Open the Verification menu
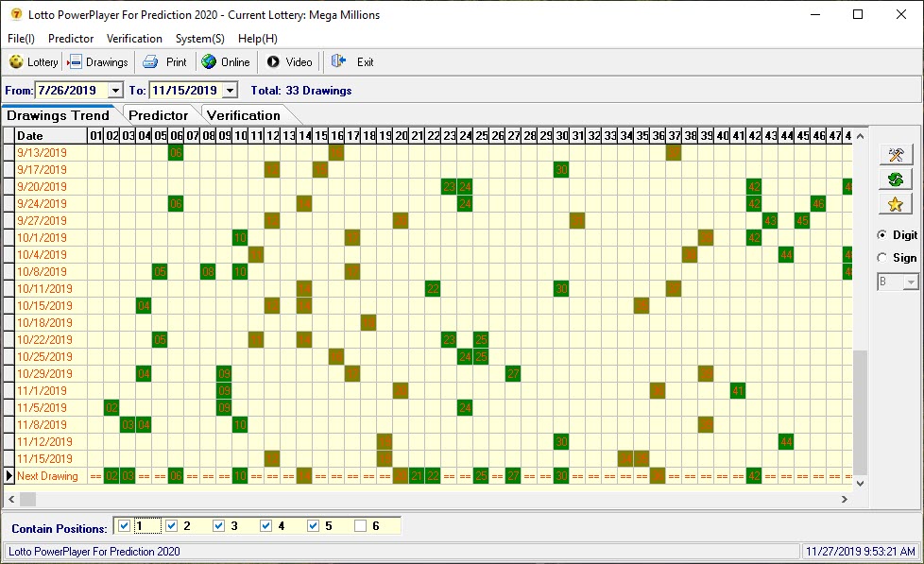Viewport: 924px width, 564px height. (134, 39)
